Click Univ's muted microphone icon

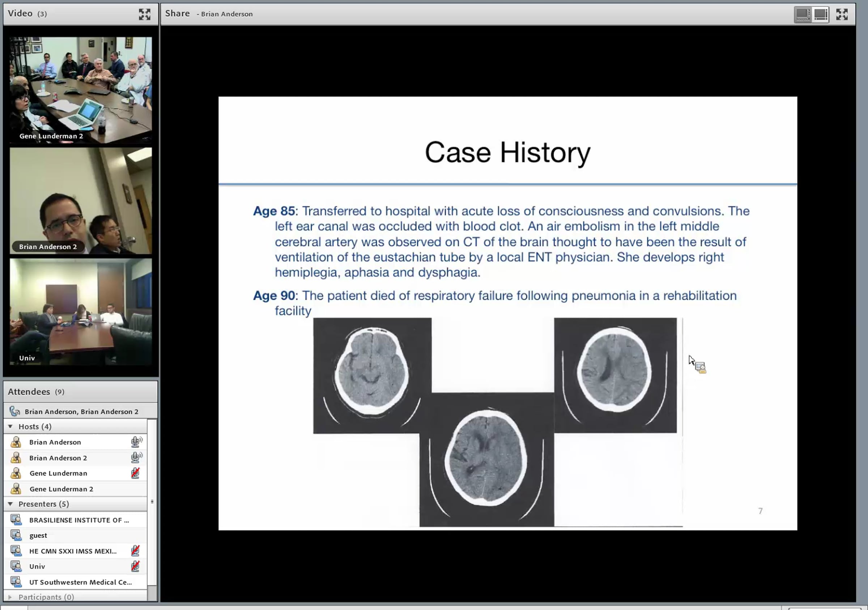coord(135,566)
